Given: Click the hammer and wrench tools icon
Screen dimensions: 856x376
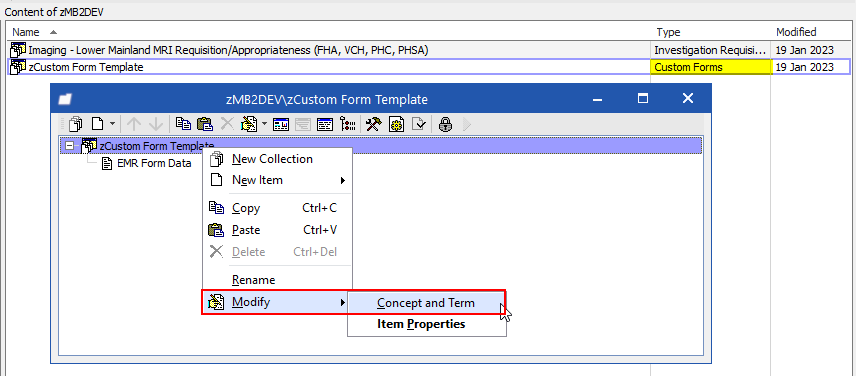Looking at the screenshot, I should coord(373,124).
